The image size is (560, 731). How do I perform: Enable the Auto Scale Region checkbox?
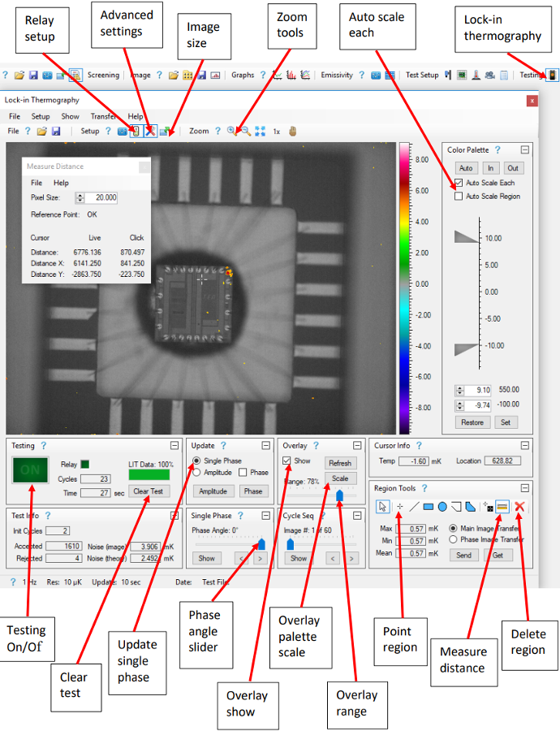point(459,197)
